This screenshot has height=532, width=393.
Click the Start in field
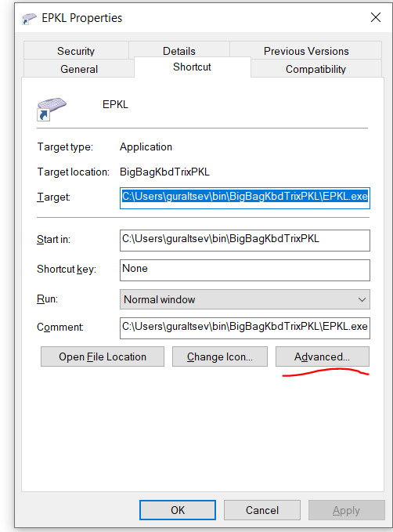(x=245, y=241)
